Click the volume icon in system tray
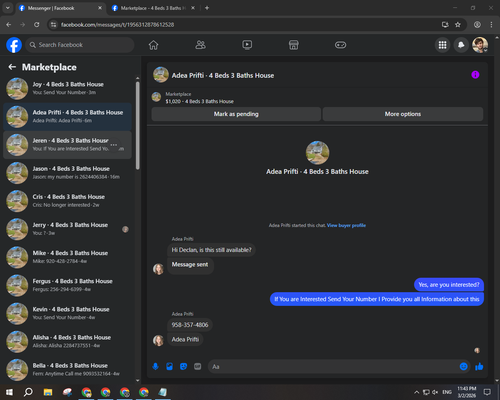This screenshot has height=400, width=500. pyautogui.click(x=435, y=392)
